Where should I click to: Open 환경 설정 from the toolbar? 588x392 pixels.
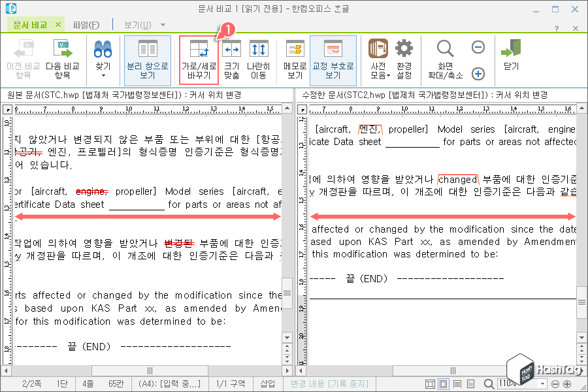pyautogui.click(x=403, y=57)
